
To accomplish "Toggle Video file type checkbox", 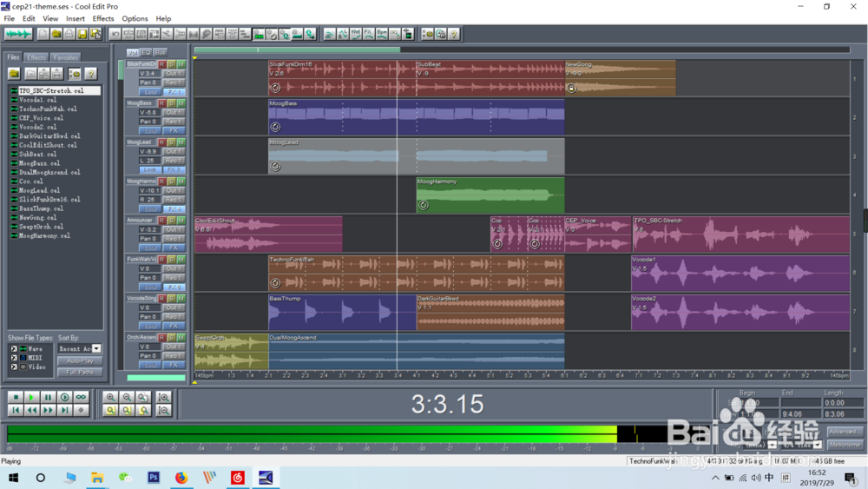I will coord(14,367).
